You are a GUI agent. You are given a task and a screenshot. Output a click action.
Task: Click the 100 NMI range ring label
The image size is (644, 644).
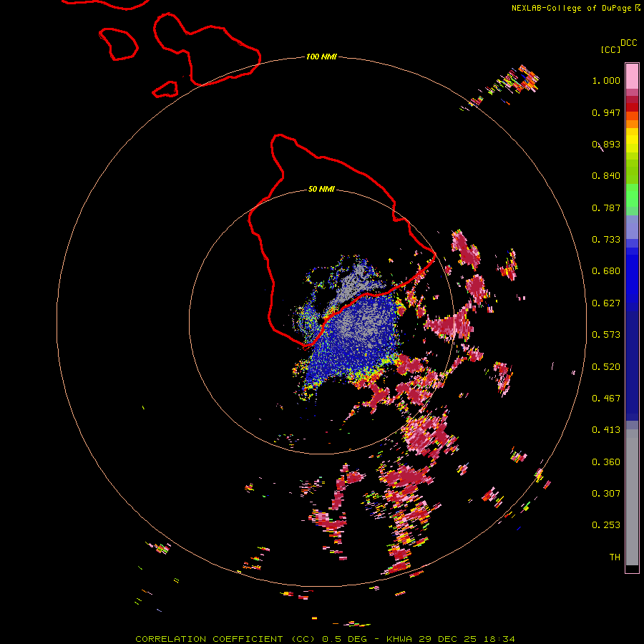(321, 57)
